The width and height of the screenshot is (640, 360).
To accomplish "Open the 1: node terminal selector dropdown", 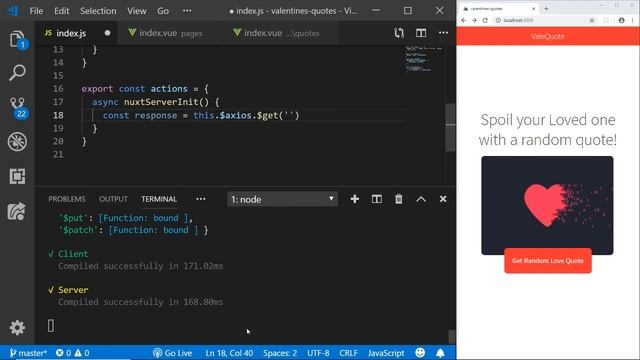I will click(282, 199).
